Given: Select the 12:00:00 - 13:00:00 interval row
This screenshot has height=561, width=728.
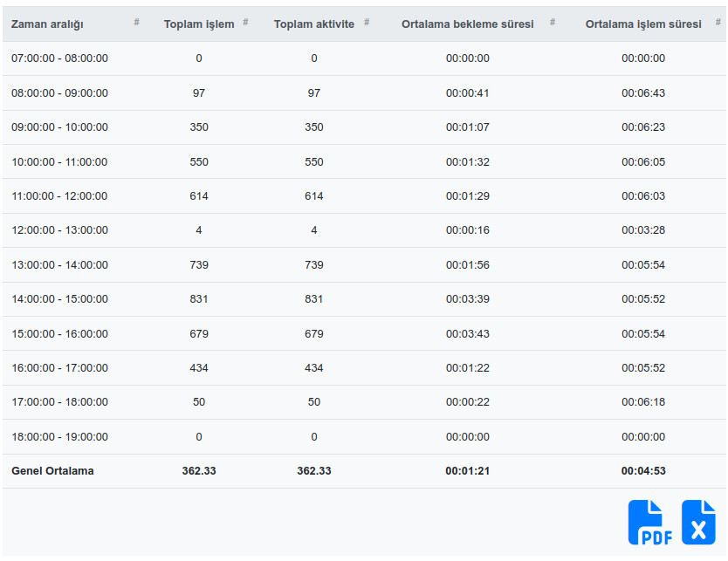Looking at the screenshot, I should pyautogui.click(x=59, y=230).
